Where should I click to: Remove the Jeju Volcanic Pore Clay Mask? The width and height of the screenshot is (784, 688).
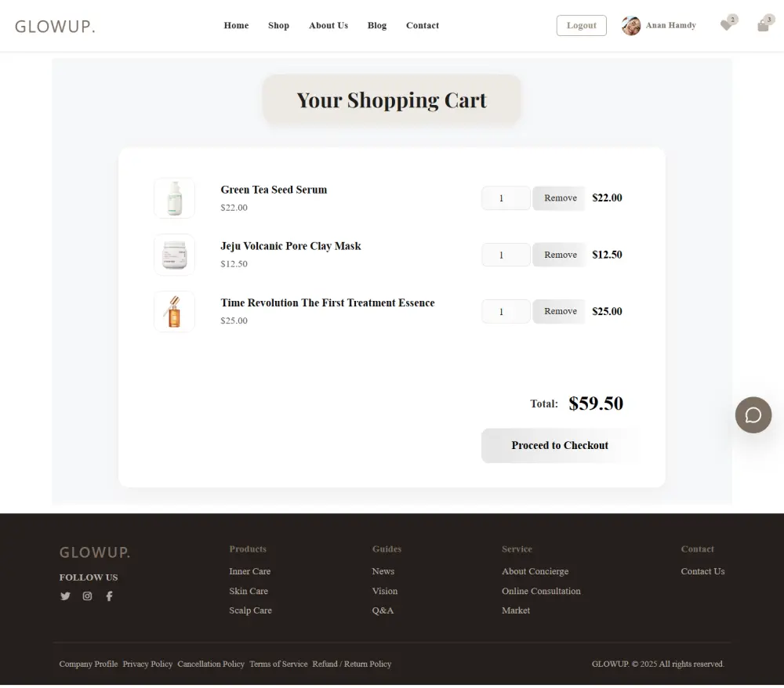pyautogui.click(x=558, y=254)
